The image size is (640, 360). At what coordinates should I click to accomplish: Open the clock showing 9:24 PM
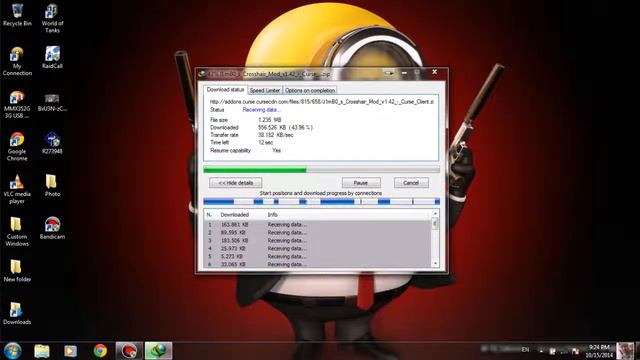tap(599, 351)
